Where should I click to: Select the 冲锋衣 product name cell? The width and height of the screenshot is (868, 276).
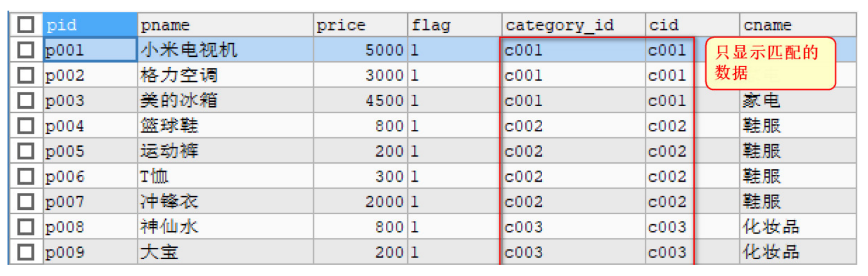click(x=225, y=202)
